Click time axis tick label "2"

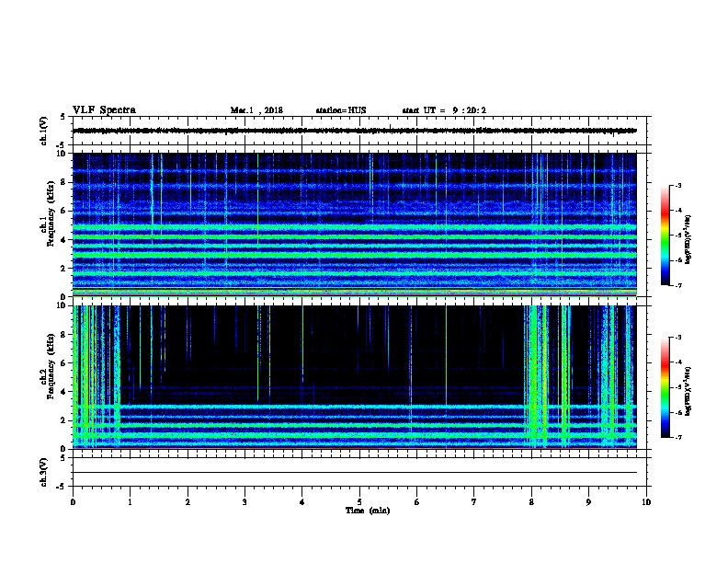(x=188, y=502)
